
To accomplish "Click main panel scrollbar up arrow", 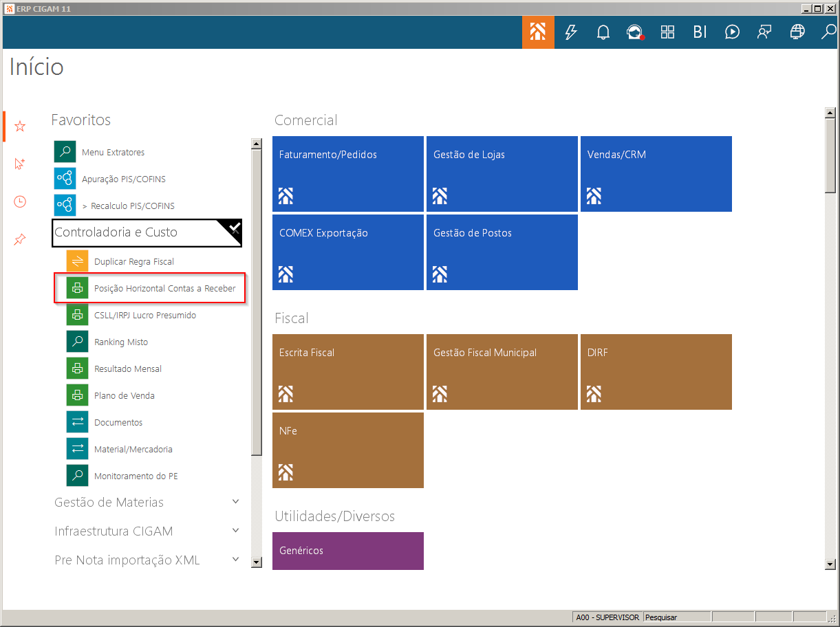I will tap(830, 112).
